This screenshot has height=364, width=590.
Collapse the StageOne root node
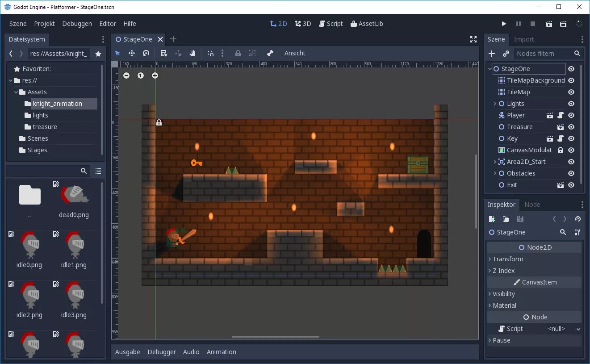(490, 69)
